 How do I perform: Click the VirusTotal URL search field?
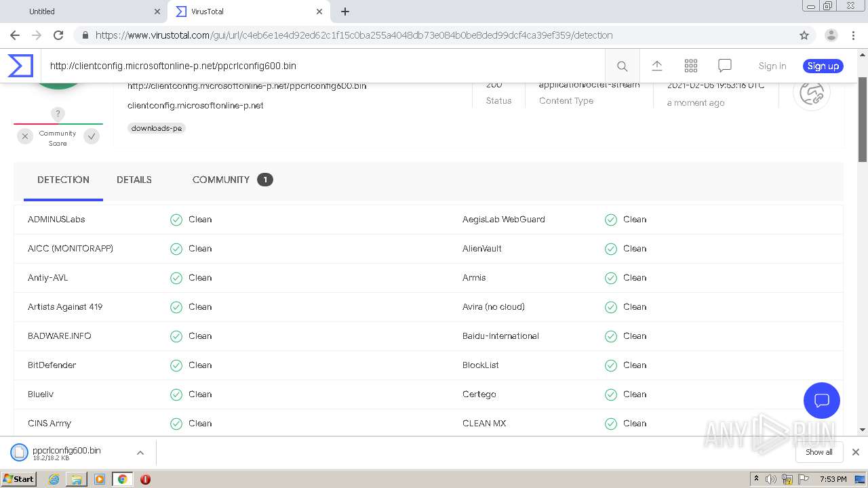[323, 66]
